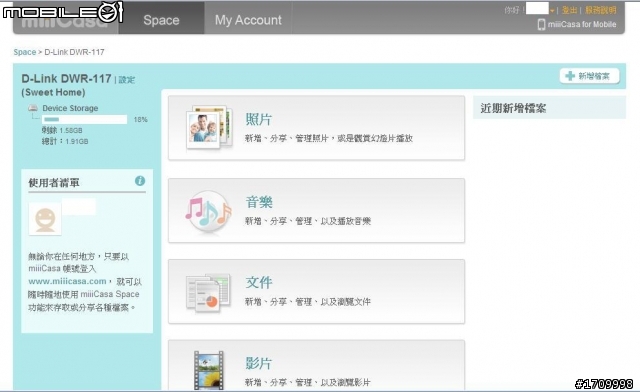
Task: Open the info icon in 使用者清單
Action: point(140,181)
